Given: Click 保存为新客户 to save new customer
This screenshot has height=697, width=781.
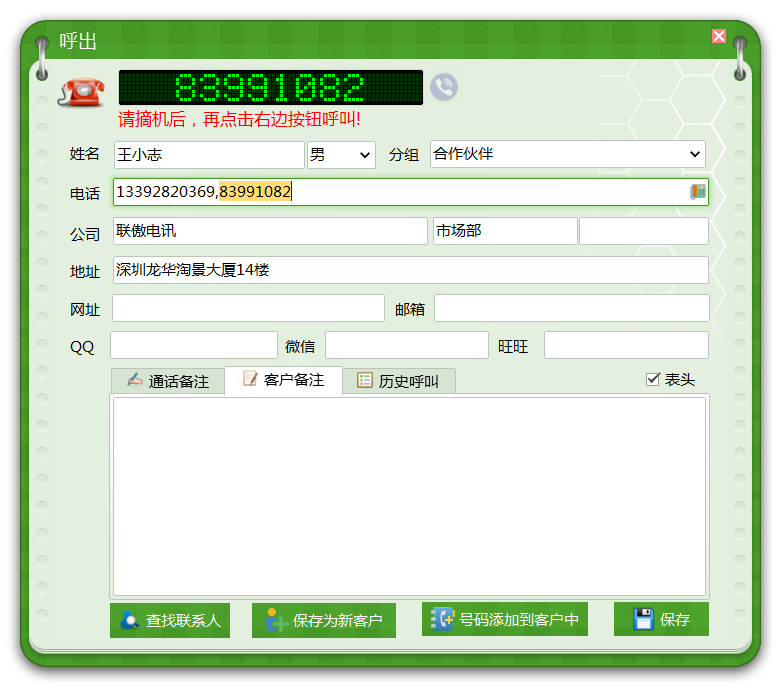Looking at the screenshot, I should click(323, 620).
